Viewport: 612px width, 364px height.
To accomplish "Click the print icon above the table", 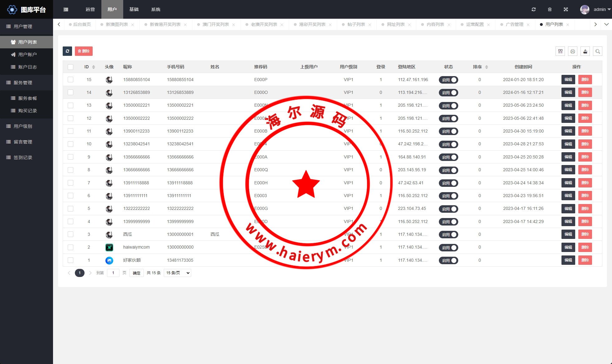I will coord(573,51).
